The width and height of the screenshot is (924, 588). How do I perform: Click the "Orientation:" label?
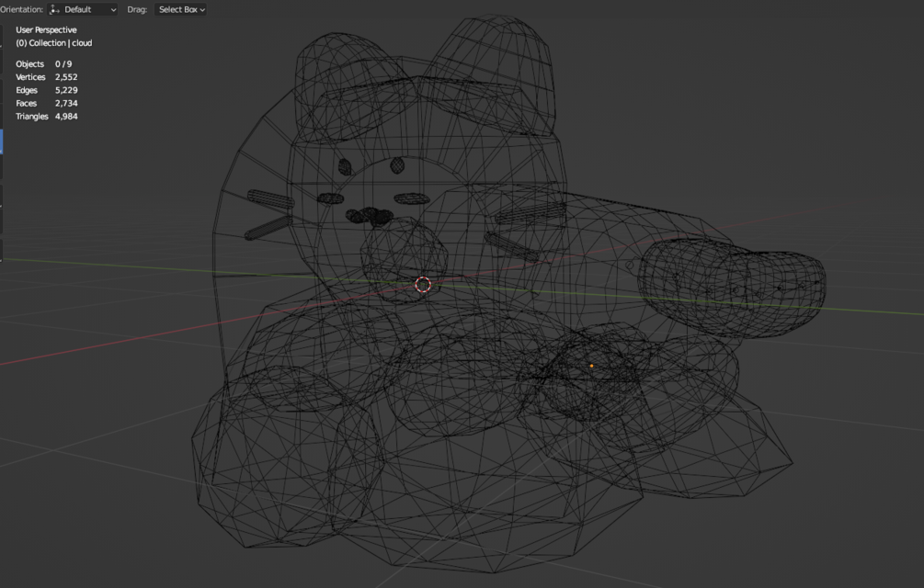click(22, 9)
